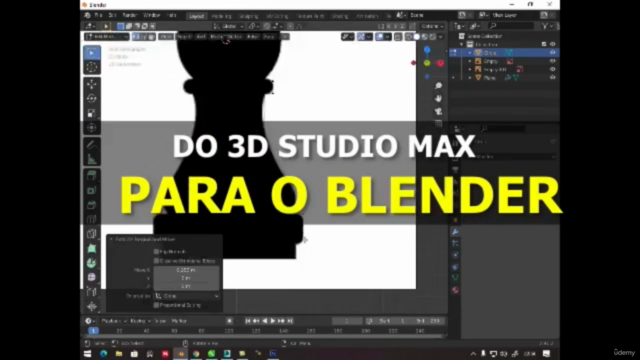Toggle camera view with the camera icon

pos(438,111)
